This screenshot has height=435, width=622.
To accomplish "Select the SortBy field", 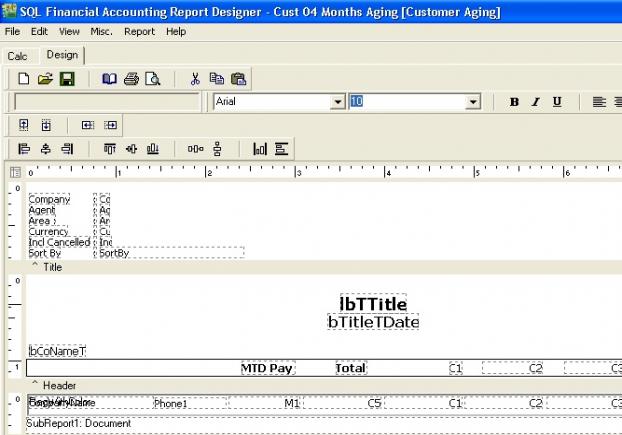I will click(171, 253).
